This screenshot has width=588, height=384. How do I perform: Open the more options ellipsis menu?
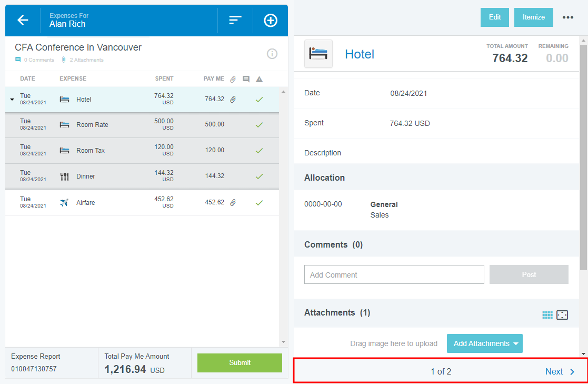pos(567,17)
